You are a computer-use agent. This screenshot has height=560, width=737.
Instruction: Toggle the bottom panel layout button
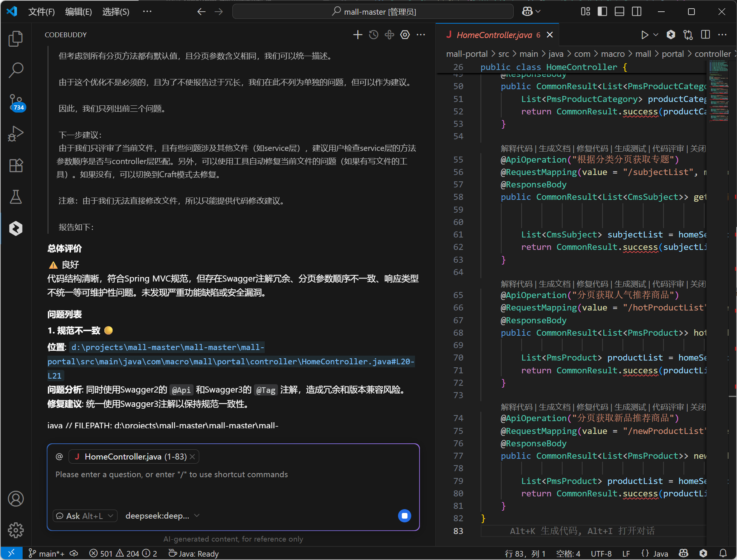click(620, 12)
